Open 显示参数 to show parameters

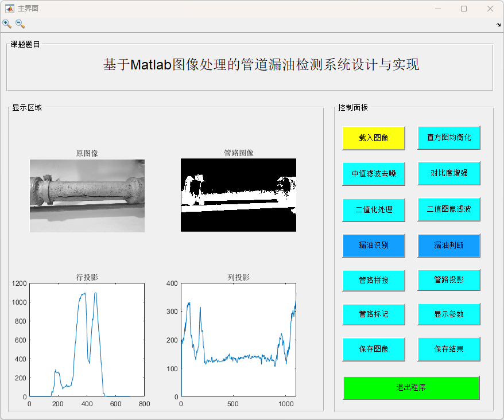pyautogui.click(x=448, y=314)
